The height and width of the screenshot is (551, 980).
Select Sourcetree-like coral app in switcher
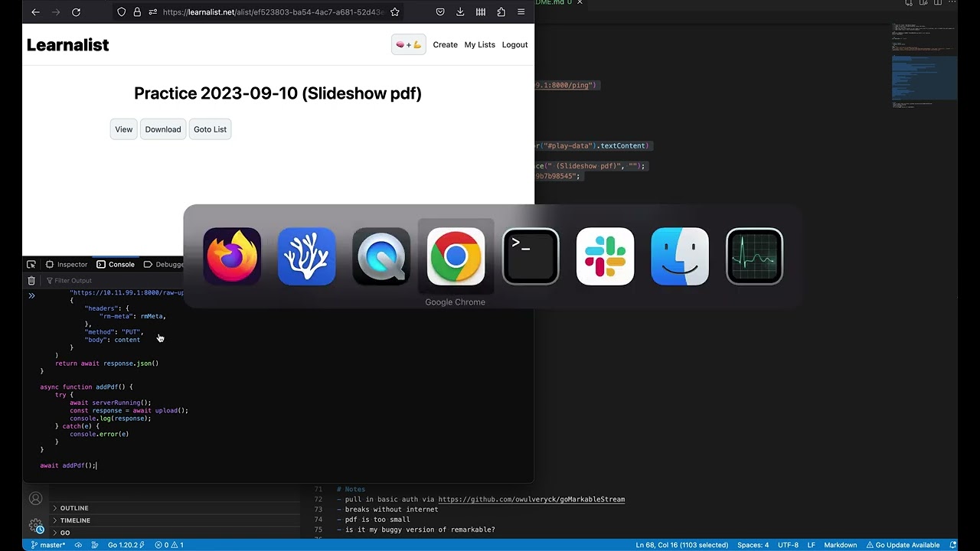(x=306, y=256)
